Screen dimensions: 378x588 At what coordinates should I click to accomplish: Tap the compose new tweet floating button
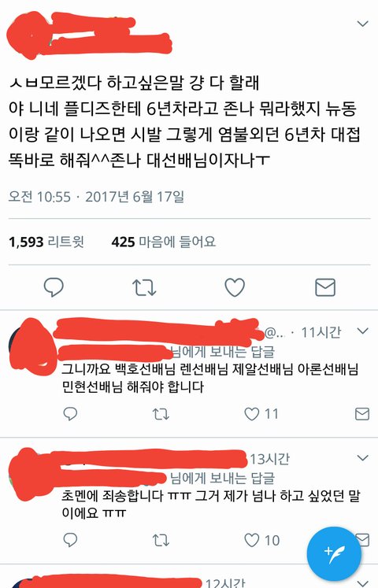tap(334, 553)
